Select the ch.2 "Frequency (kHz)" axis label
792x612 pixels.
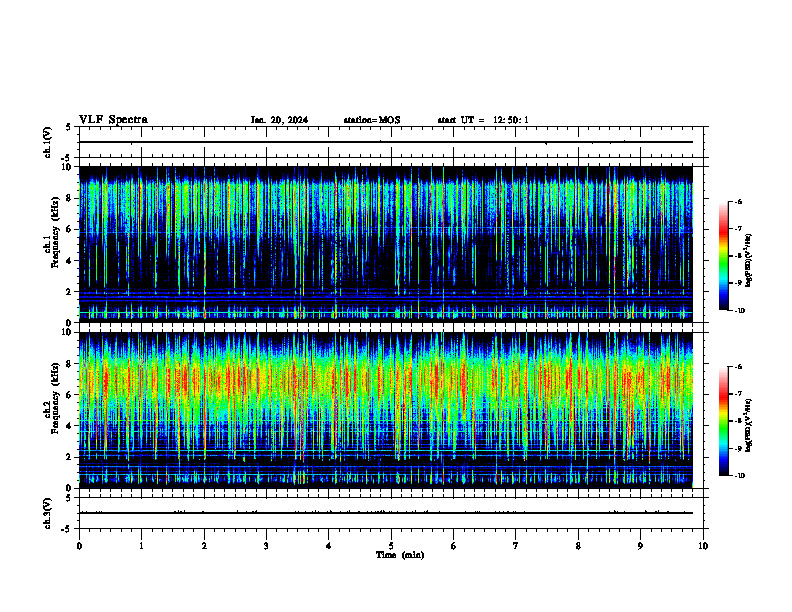click(x=55, y=398)
